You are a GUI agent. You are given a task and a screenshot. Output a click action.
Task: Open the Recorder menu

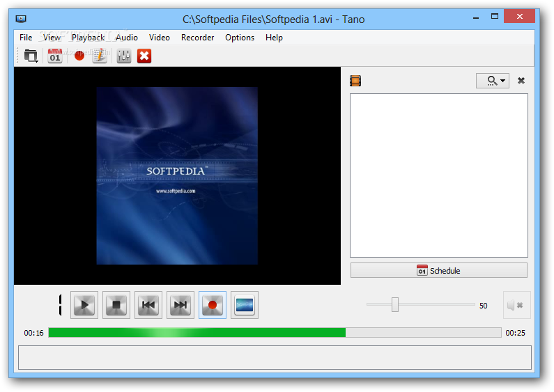click(197, 38)
